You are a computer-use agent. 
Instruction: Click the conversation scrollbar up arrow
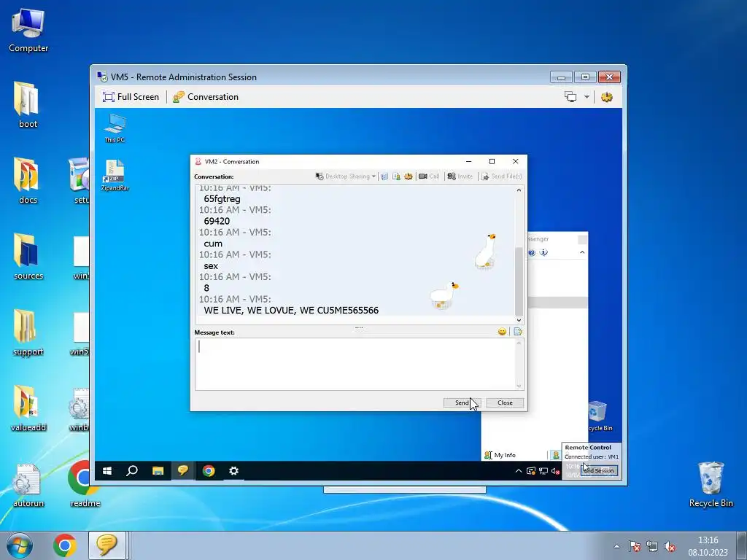pyautogui.click(x=519, y=190)
